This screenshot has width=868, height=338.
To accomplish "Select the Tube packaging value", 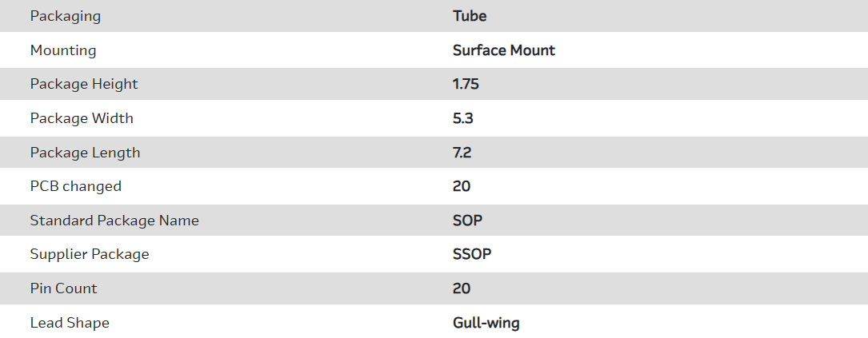I will (x=470, y=16).
